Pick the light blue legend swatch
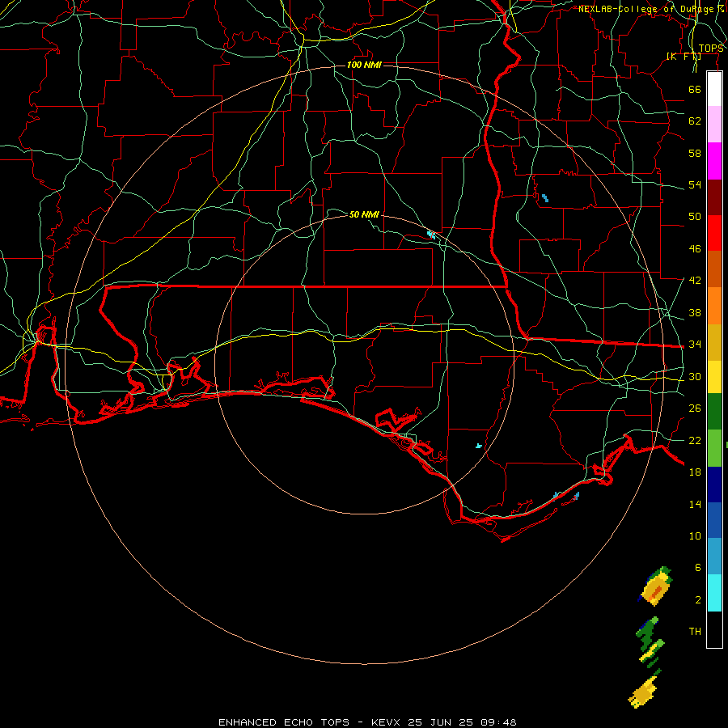728x728 pixels. tap(714, 557)
